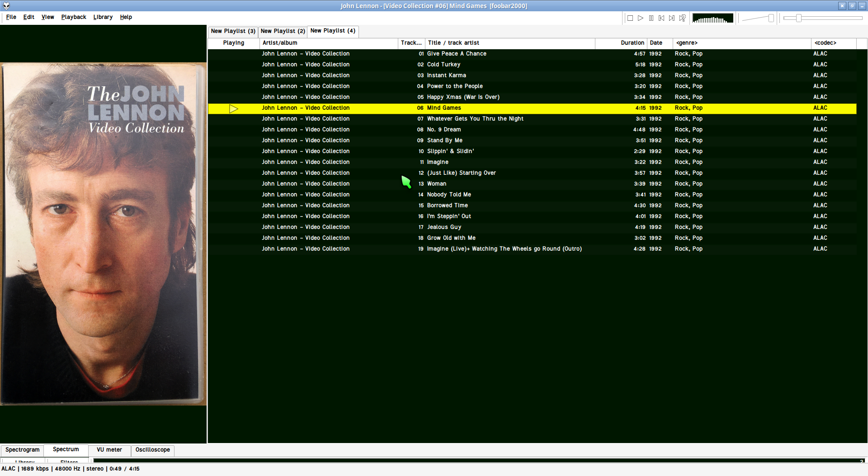Select track 12 (Just Like) Starting Over
This screenshot has width=868, height=476.
coord(532,173)
